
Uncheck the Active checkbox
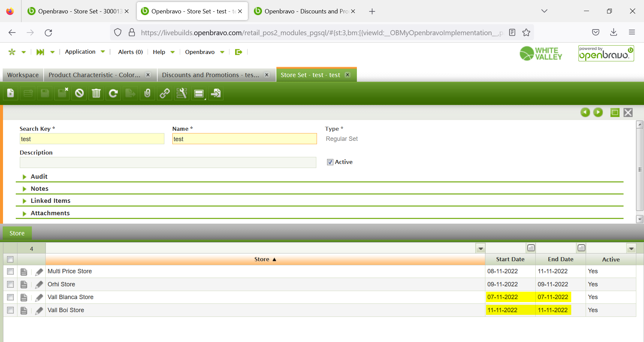click(x=330, y=162)
